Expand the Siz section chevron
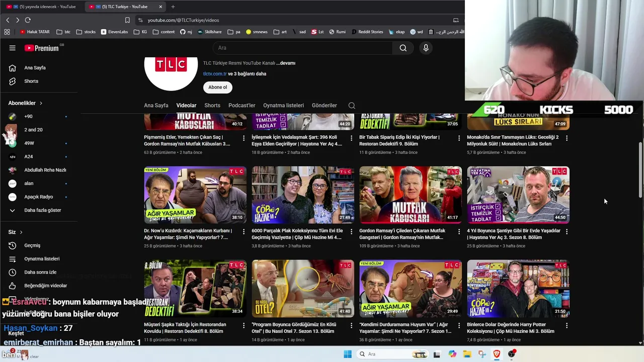 pyautogui.click(x=21, y=232)
